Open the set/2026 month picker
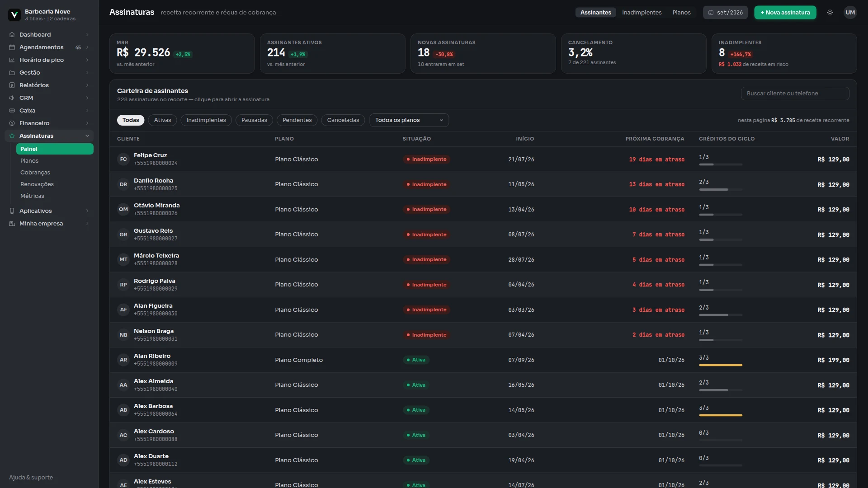Viewport: 868px width, 488px height. click(725, 13)
